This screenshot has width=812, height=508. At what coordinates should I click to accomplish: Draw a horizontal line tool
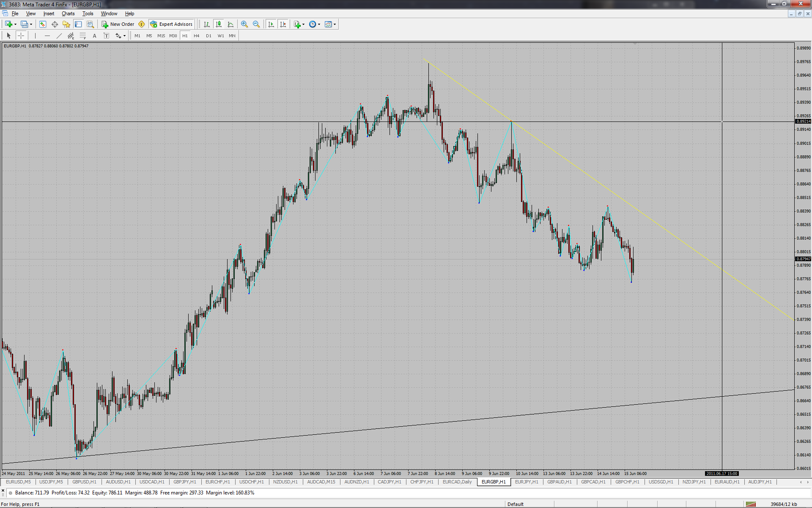click(x=47, y=36)
